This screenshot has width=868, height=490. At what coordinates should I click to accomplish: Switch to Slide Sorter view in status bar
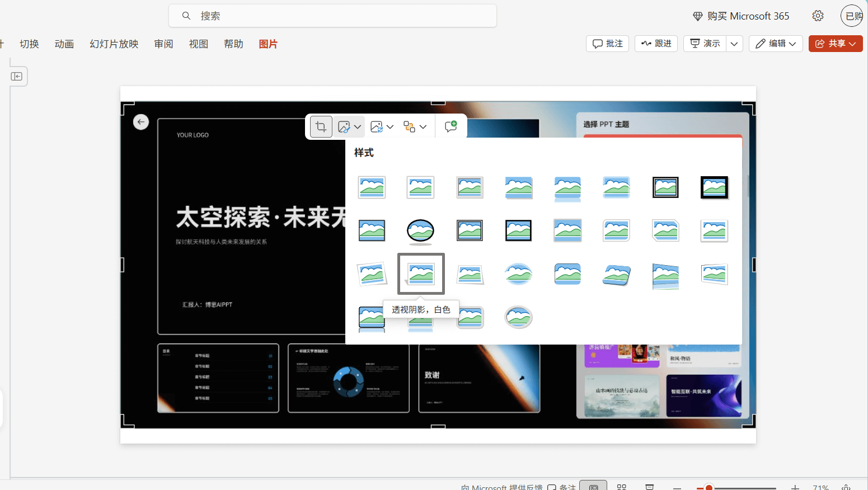point(621,486)
